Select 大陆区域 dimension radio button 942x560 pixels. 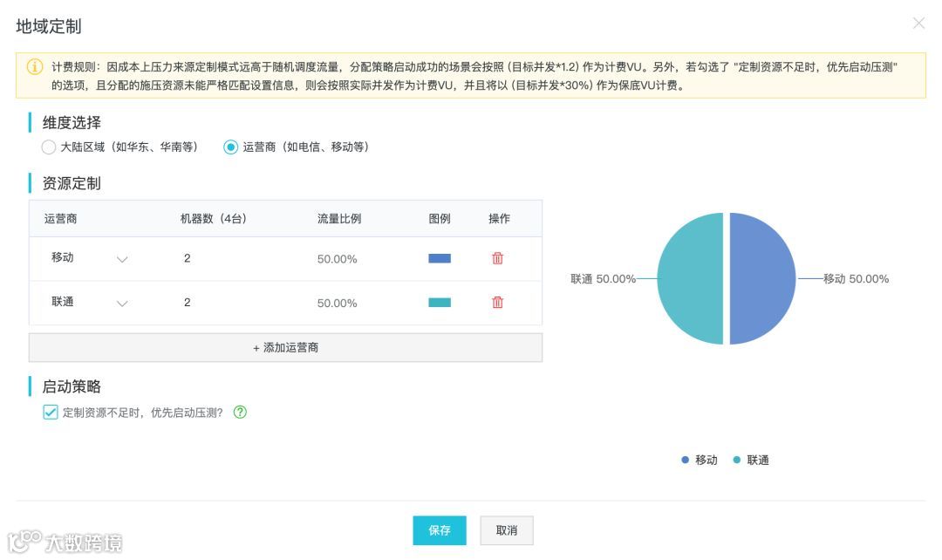pyautogui.click(x=49, y=147)
